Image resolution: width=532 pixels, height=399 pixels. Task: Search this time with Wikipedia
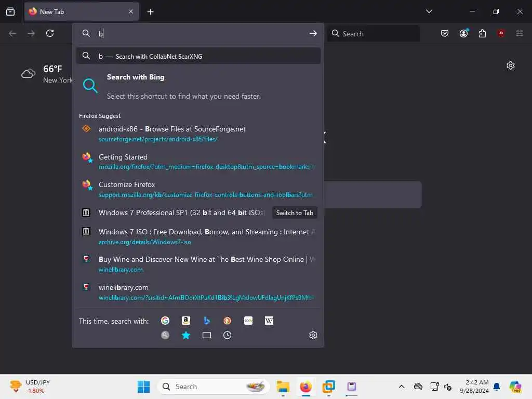coord(269,321)
